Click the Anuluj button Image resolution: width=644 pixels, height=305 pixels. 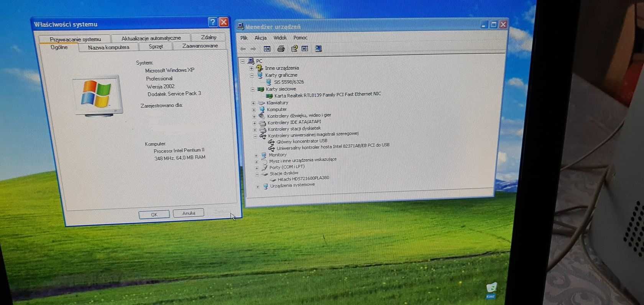(189, 213)
